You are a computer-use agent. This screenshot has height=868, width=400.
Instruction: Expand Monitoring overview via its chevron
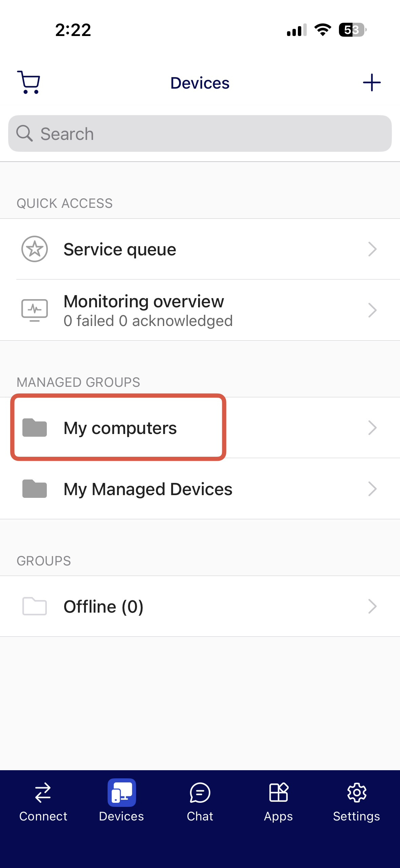[372, 310]
